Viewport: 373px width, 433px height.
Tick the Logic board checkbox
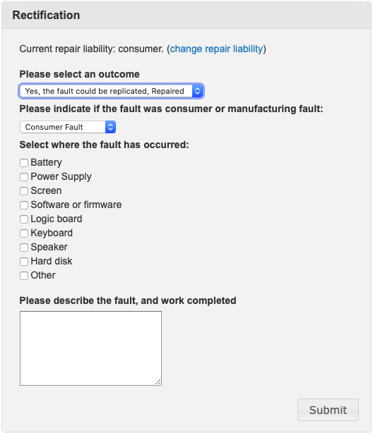click(x=24, y=219)
